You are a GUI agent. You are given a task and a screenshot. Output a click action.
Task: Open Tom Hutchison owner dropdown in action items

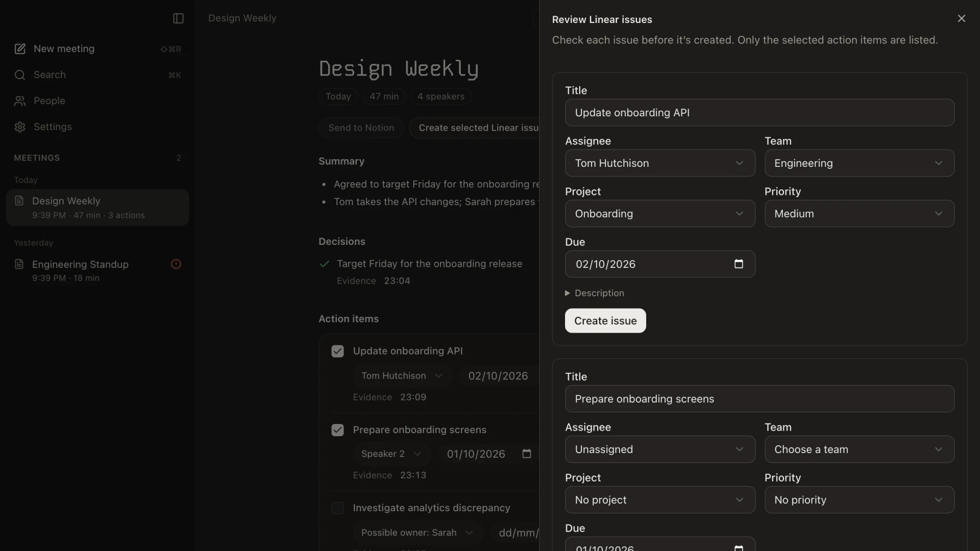coord(402,375)
